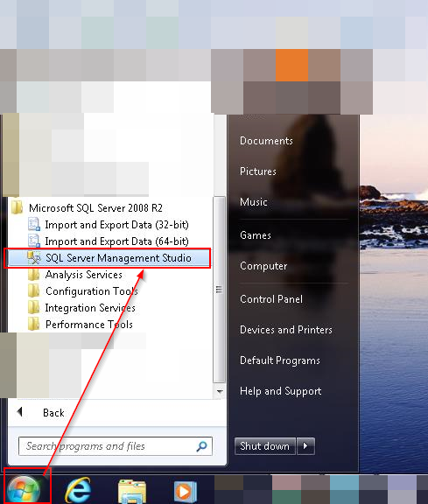Click the SQL Server Management Studio icon

34,258
